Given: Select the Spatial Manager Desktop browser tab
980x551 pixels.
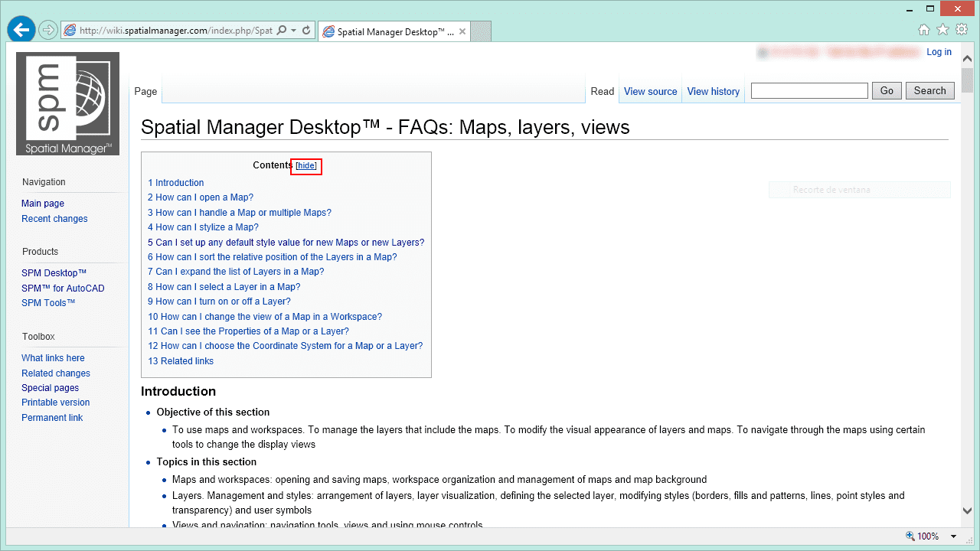Looking at the screenshot, I should 394,32.
